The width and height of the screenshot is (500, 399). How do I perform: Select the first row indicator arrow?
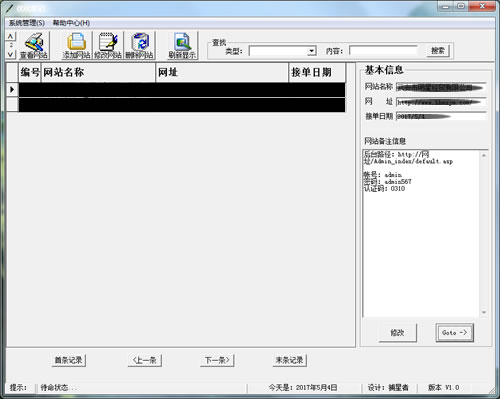(x=12, y=90)
